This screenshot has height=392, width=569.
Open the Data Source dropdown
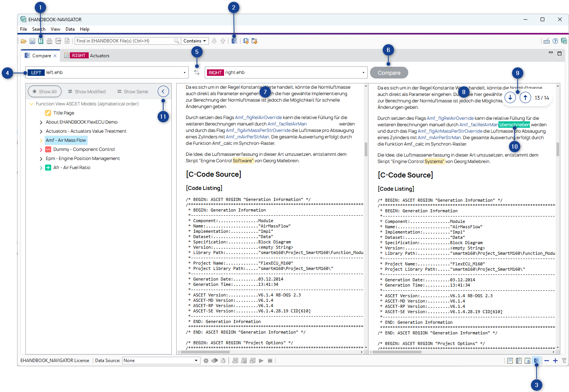(161, 361)
